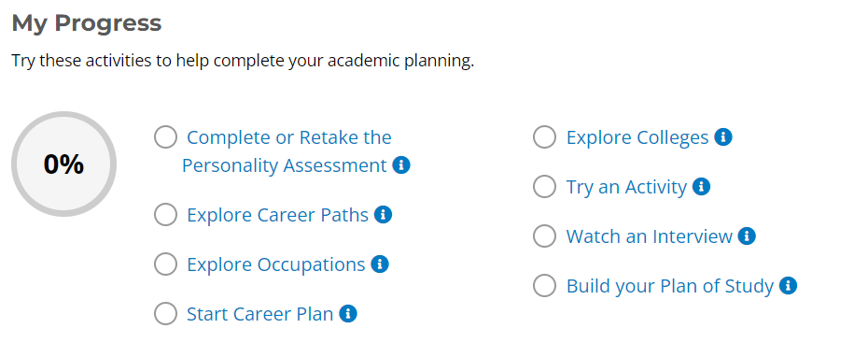Click info icon next to Explore Career Paths

tap(383, 215)
